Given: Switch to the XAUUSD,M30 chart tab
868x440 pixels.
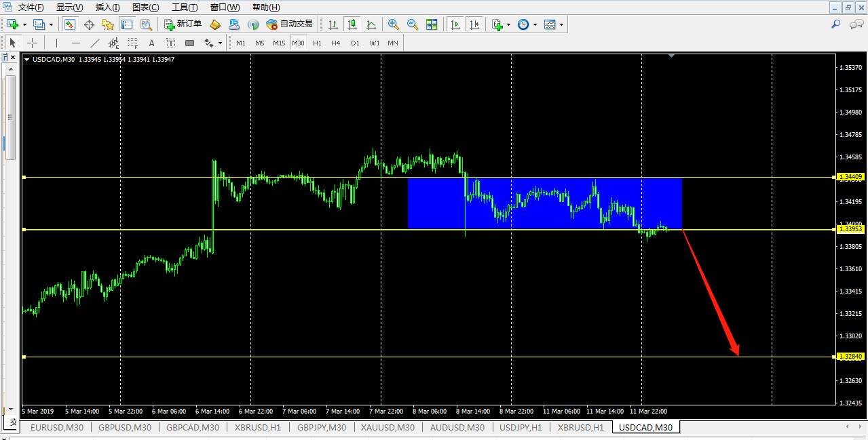Looking at the screenshot, I should (x=388, y=427).
